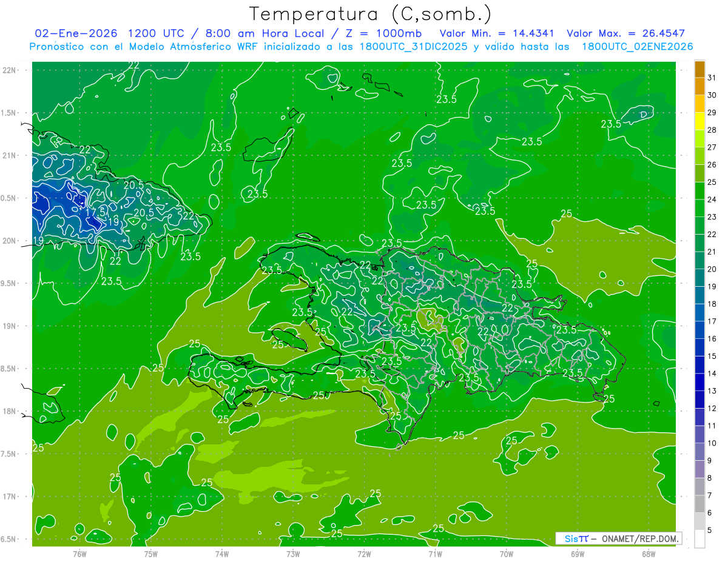Click the '75W' longitude axis label
The height and width of the screenshot is (562, 728).
[x=150, y=555]
